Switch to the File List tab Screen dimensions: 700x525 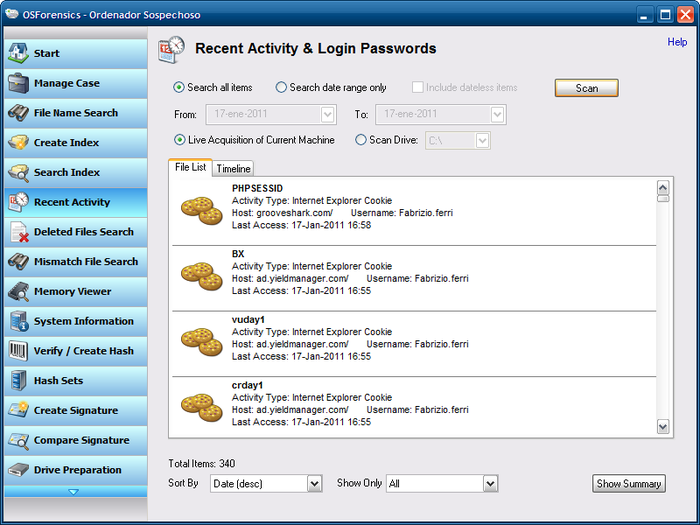click(x=190, y=167)
